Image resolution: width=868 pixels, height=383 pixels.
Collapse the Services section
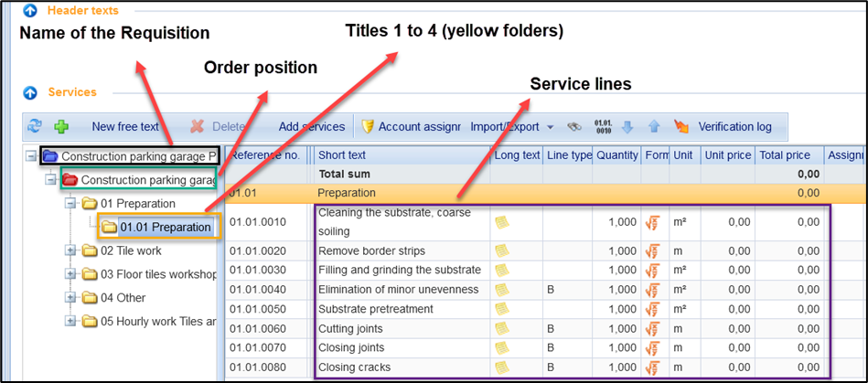pos(30,92)
